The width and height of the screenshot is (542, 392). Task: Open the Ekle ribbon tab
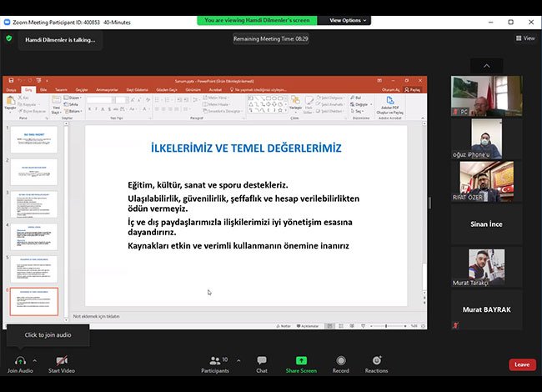tap(43, 90)
